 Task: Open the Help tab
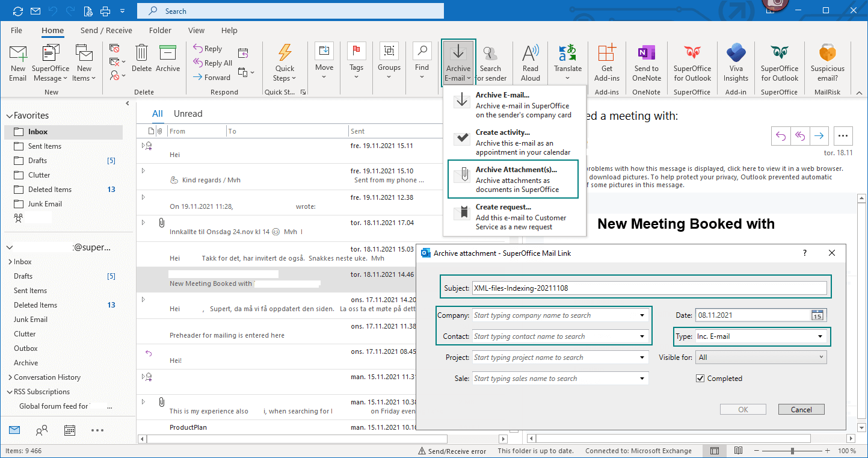[x=229, y=30]
